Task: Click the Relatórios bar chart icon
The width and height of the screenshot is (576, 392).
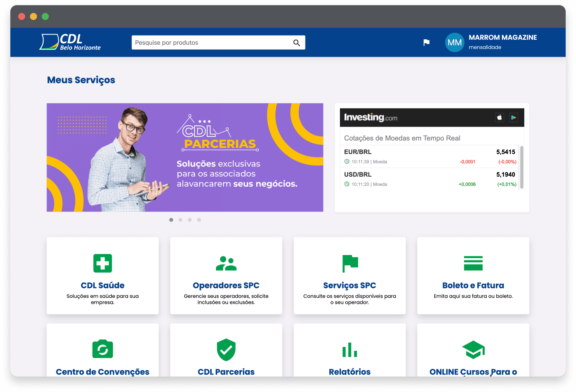Action: 350,350
